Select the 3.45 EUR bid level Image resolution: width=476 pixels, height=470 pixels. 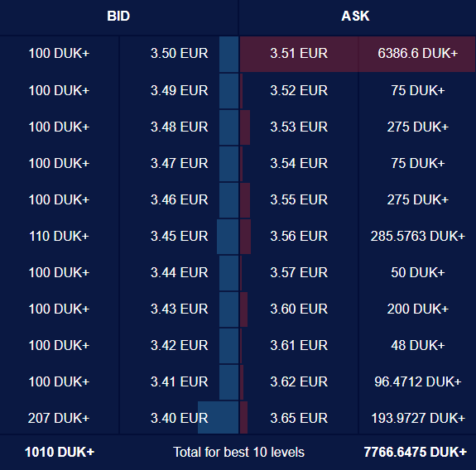coord(180,236)
